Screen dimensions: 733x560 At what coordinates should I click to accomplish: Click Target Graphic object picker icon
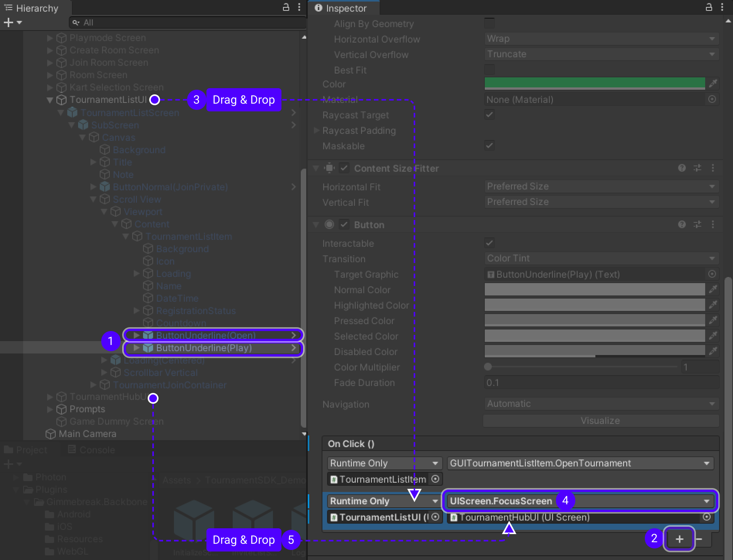click(x=712, y=274)
